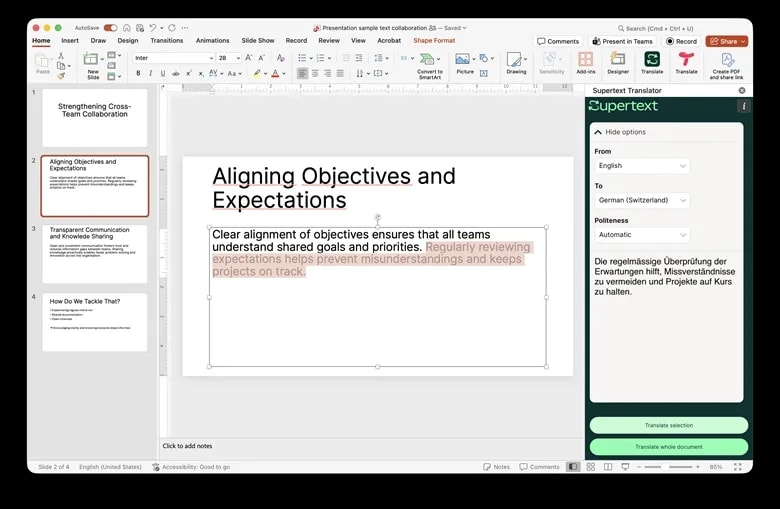The height and width of the screenshot is (509, 780).
Task: Open the font name dropdown
Action: pyautogui.click(x=211, y=58)
